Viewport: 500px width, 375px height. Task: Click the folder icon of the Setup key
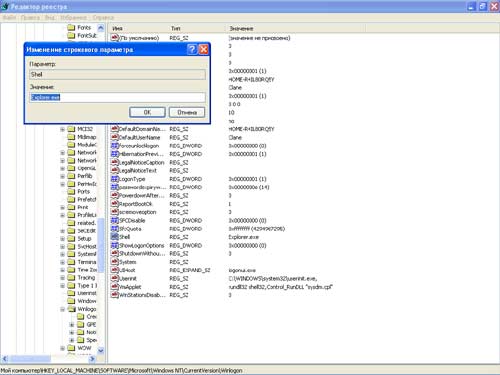pyautogui.click(x=71, y=239)
